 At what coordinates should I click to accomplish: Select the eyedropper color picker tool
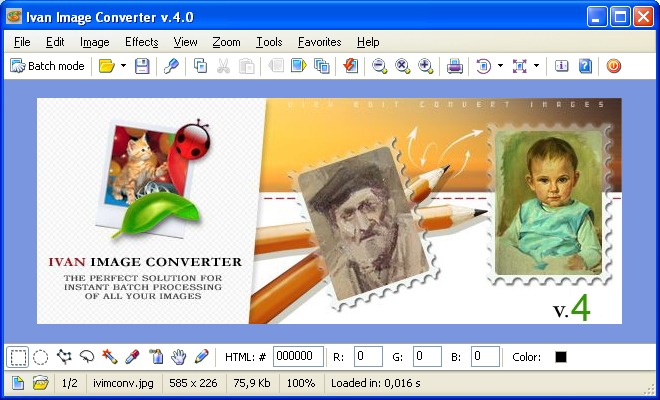132,357
